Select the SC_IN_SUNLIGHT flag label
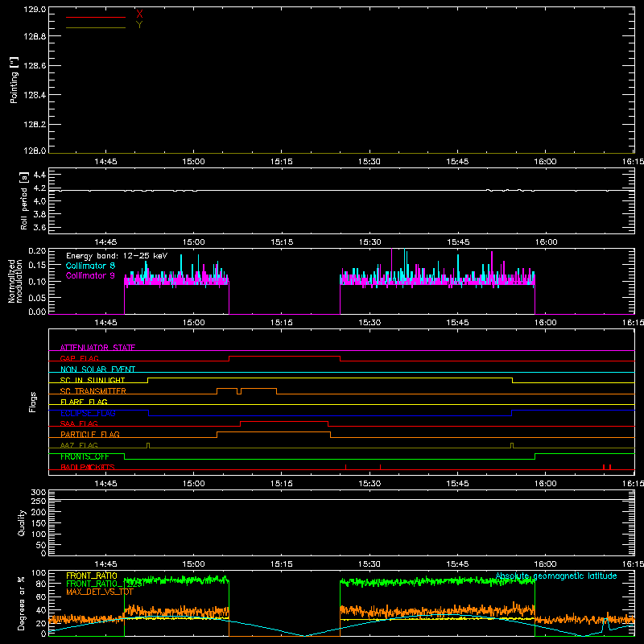The image size is (644, 644). (x=93, y=380)
